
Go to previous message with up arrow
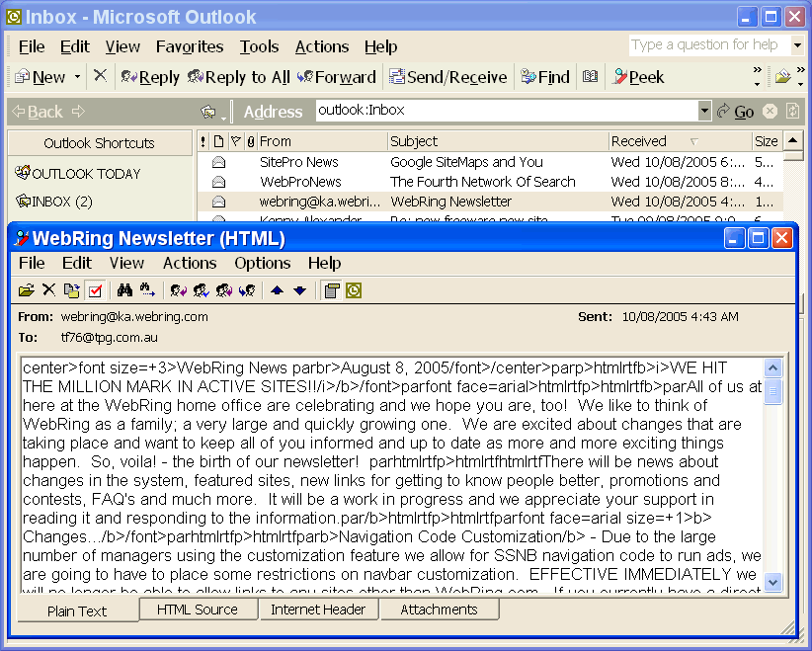[277, 290]
